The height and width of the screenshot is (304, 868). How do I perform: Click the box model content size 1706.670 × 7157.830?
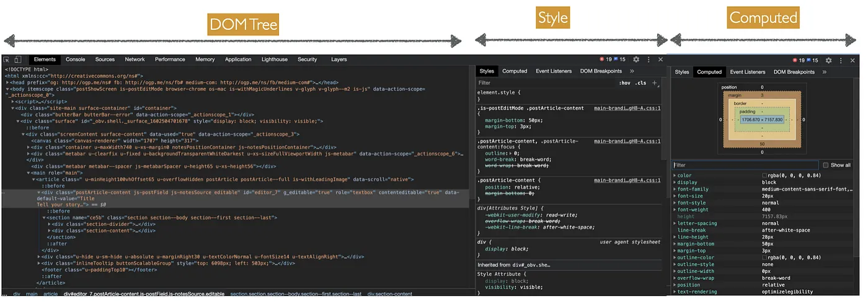click(763, 119)
